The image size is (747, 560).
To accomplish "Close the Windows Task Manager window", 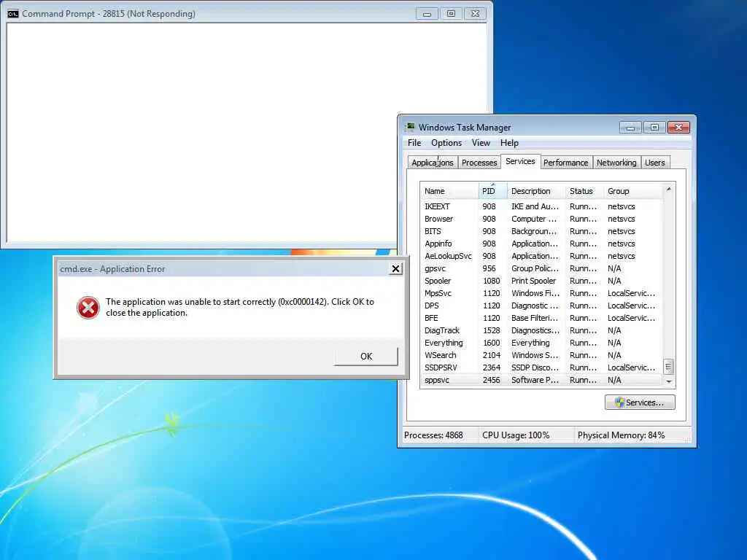I will [x=678, y=127].
